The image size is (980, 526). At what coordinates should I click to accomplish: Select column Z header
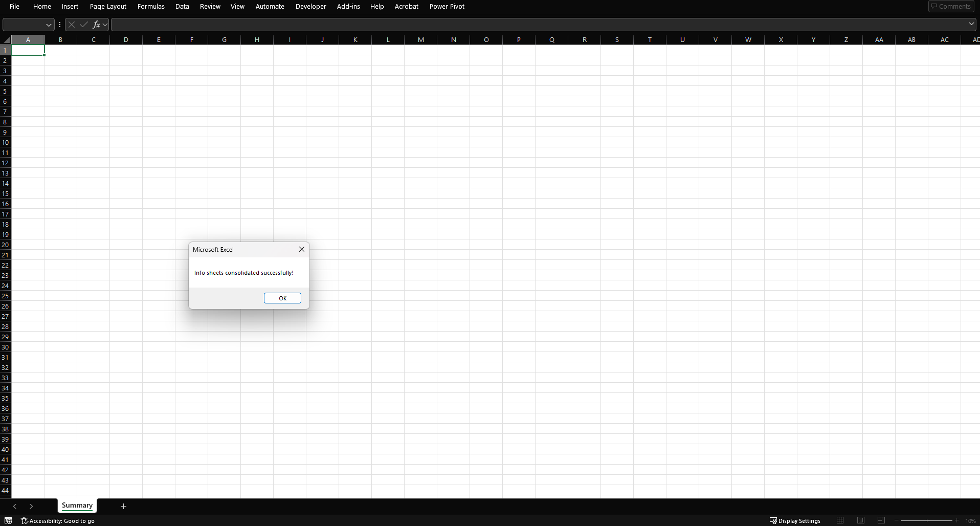click(x=846, y=39)
